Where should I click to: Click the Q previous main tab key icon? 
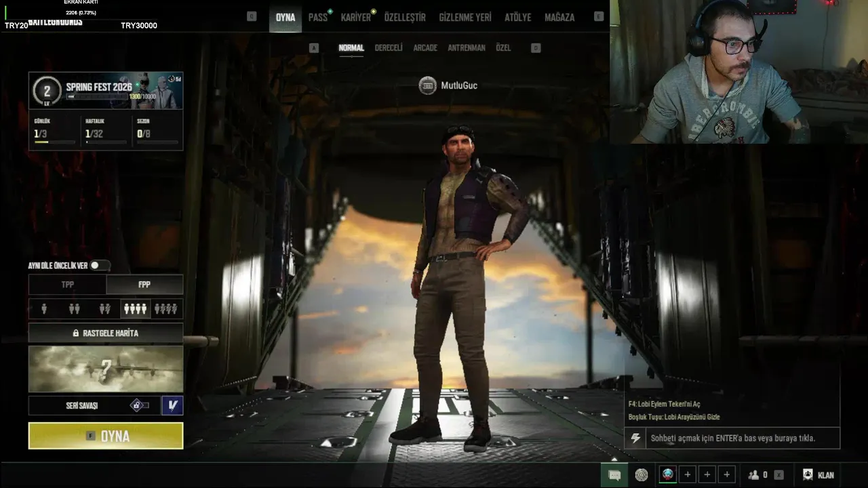click(252, 16)
